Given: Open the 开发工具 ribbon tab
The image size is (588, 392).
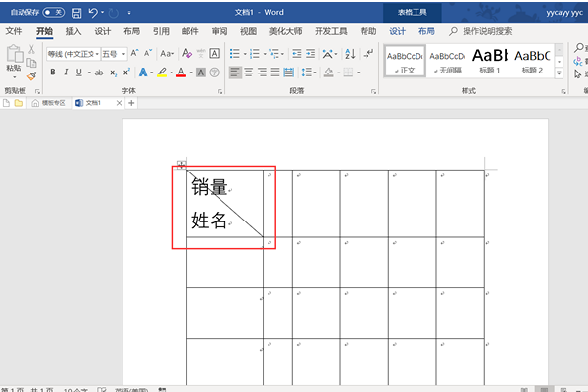Looking at the screenshot, I should pos(331,31).
